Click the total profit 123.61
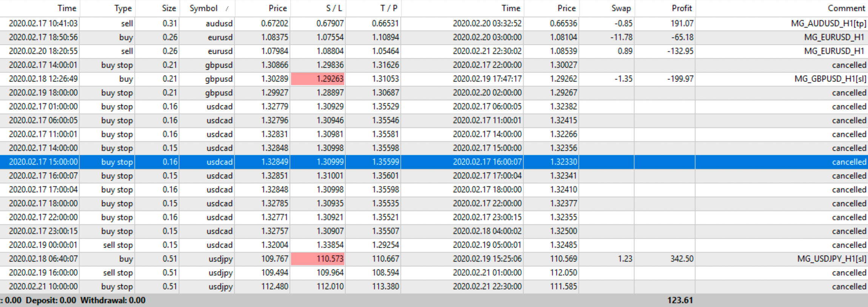868x307 pixels. (680, 300)
